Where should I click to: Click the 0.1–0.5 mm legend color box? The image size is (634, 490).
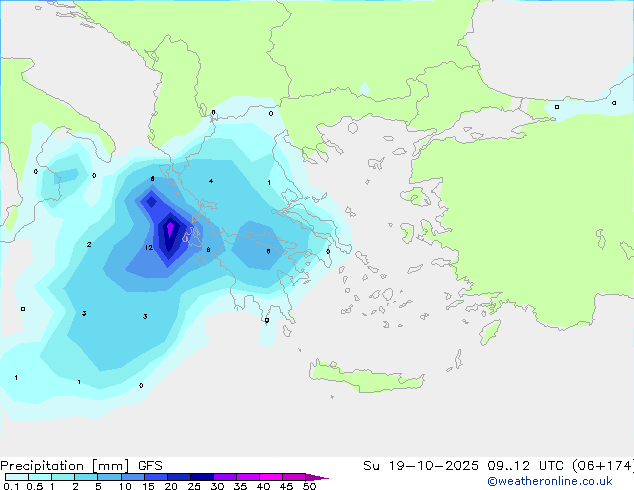17,477
